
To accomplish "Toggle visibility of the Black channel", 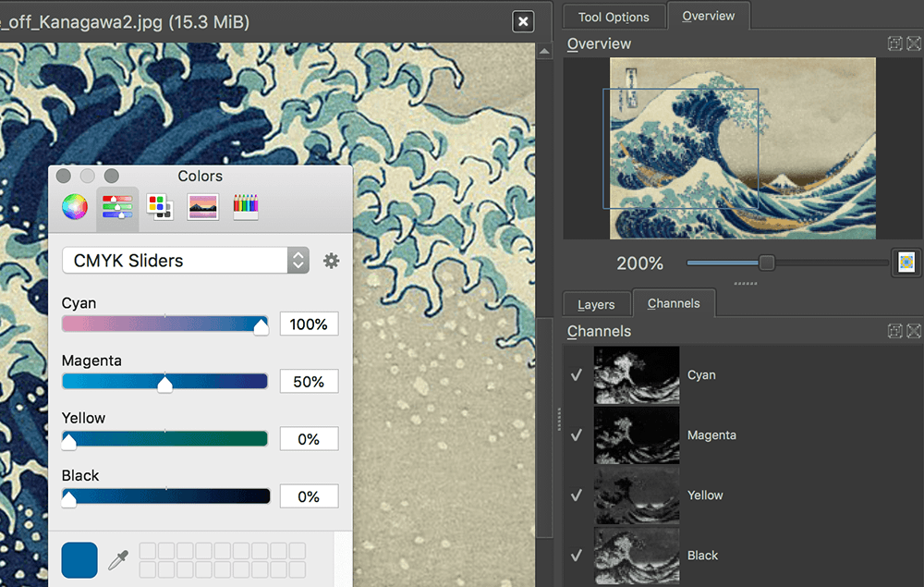I will click(x=577, y=556).
